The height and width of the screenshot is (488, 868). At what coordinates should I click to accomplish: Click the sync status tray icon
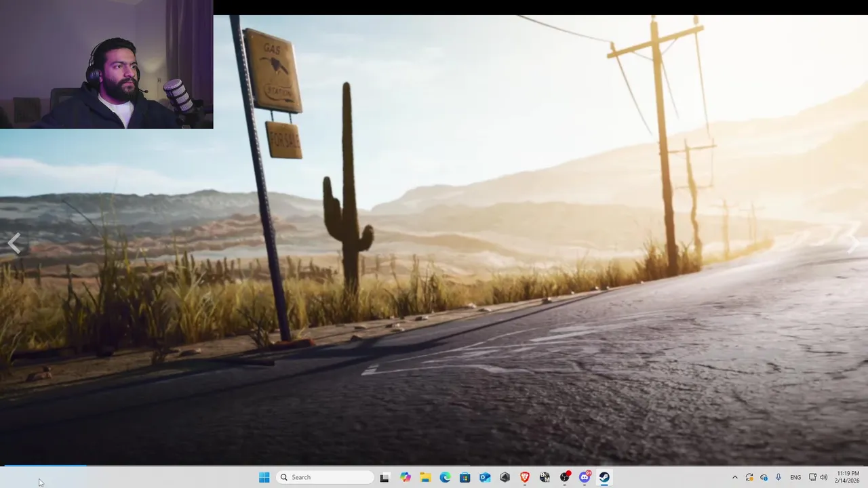point(749,477)
